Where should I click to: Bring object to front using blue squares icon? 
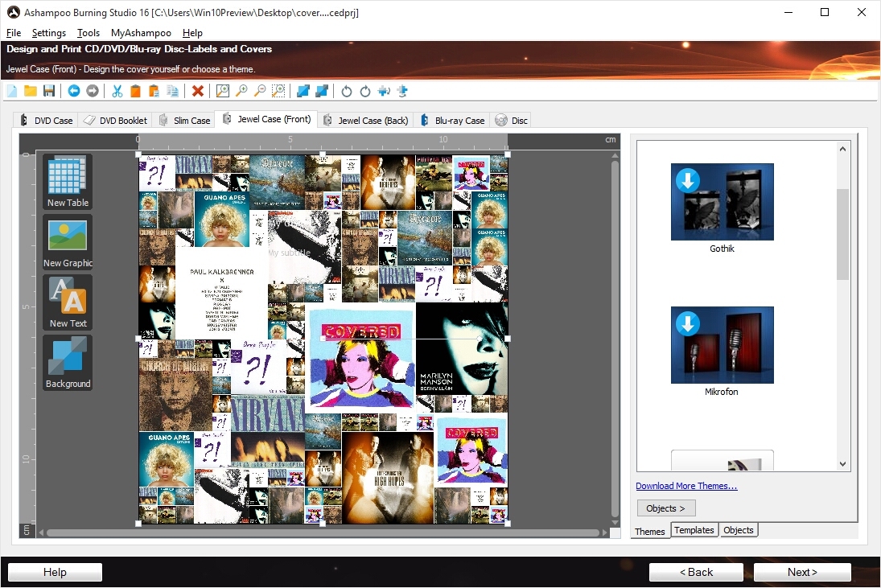(x=303, y=91)
